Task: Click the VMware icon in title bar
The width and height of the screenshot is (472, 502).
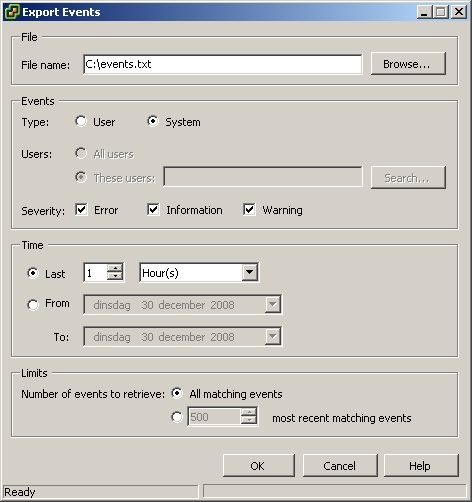Action: pyautogui.click(x=11, y=12)
